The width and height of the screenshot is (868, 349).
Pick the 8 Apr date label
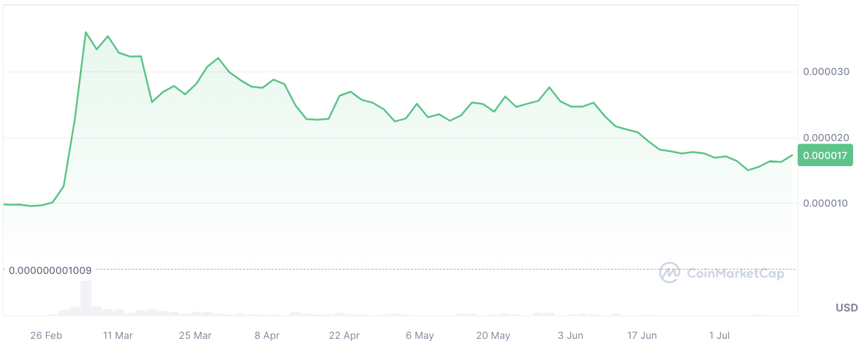coord(267,336)
